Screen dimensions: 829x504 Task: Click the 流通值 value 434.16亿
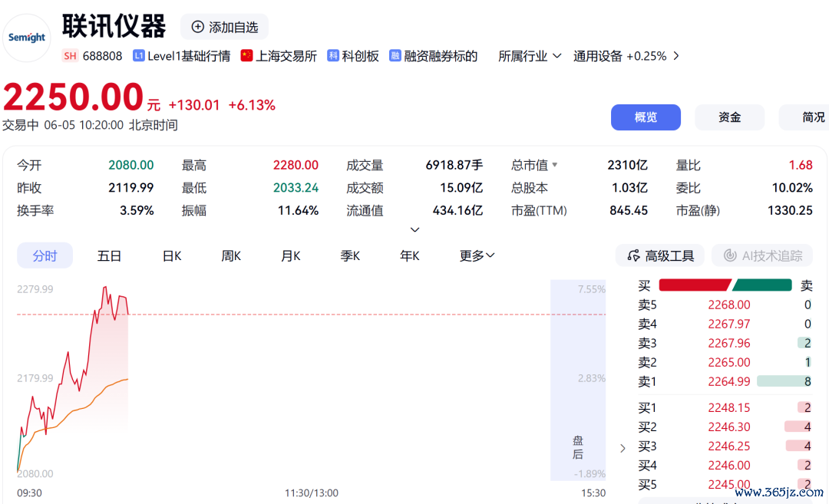pyautogui.click(x=457, y=210)
